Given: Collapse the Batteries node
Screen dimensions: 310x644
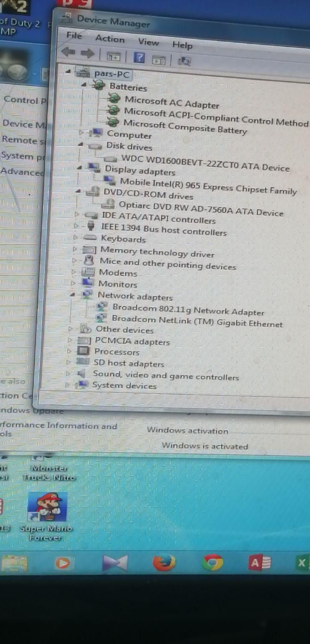Looking at the screenshot, I should (84, 85).
